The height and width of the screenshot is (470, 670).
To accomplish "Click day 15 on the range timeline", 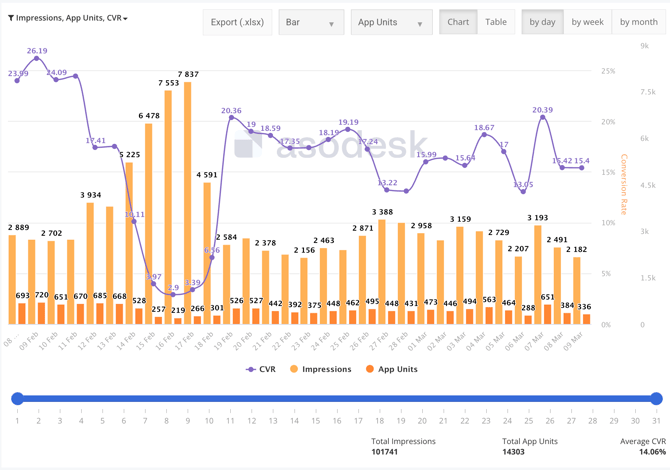I will [x=316, y=420].
